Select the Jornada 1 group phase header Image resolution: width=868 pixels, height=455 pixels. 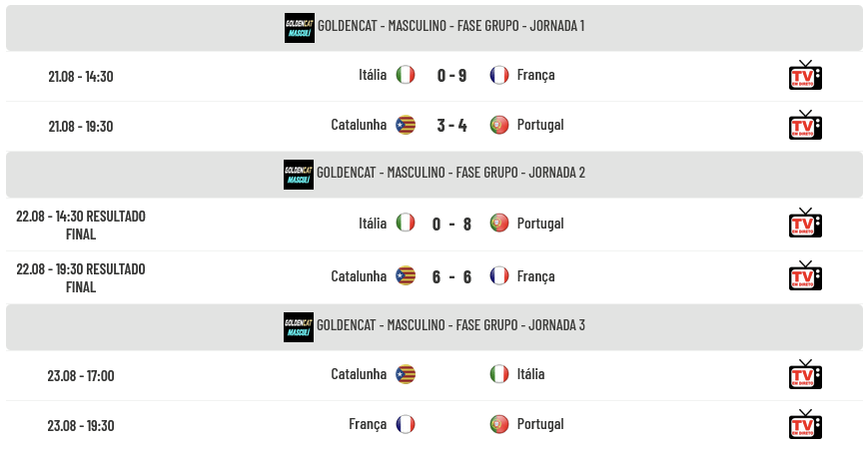434,28
